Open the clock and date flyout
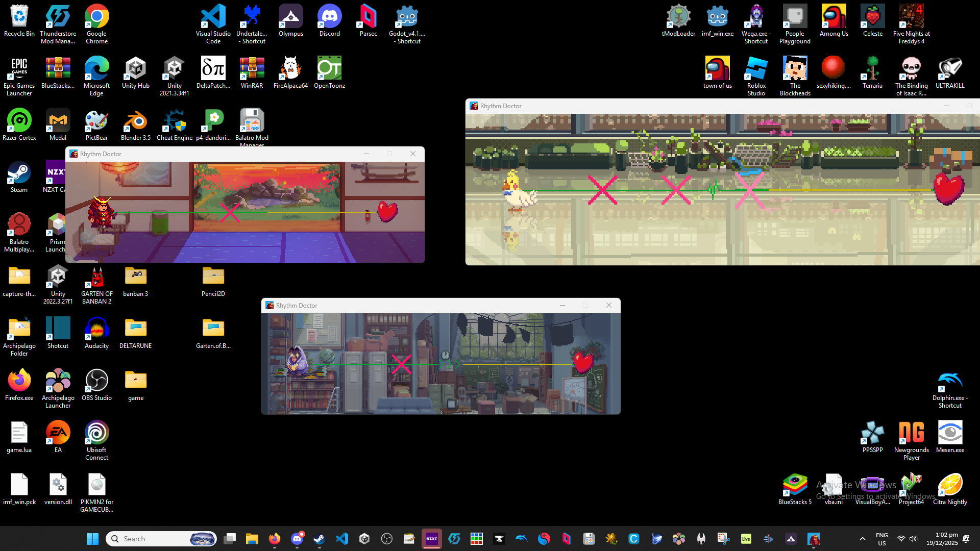 (942, 539)
